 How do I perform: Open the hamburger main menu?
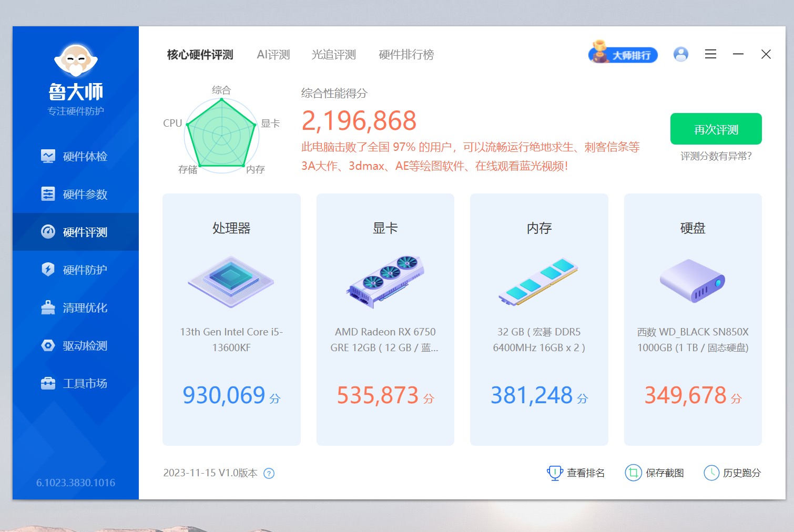point(710,54)
